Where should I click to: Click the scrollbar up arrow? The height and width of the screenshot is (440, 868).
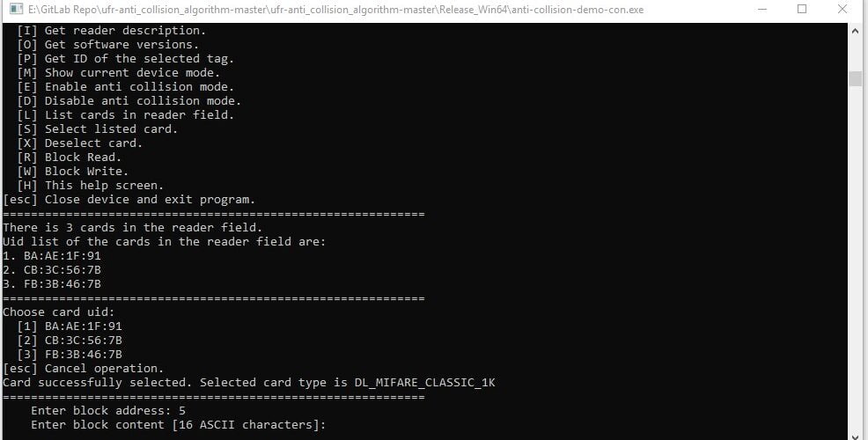point(856,31)
